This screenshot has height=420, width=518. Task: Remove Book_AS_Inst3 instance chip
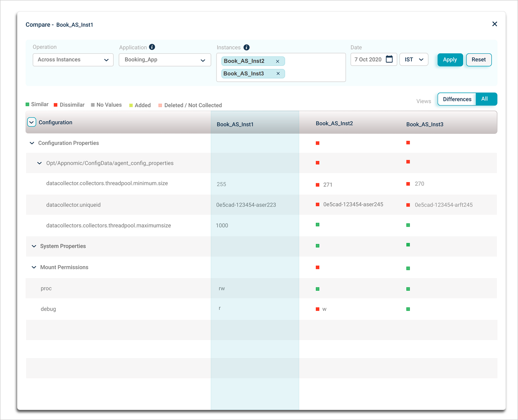click(x=278, y=73)
